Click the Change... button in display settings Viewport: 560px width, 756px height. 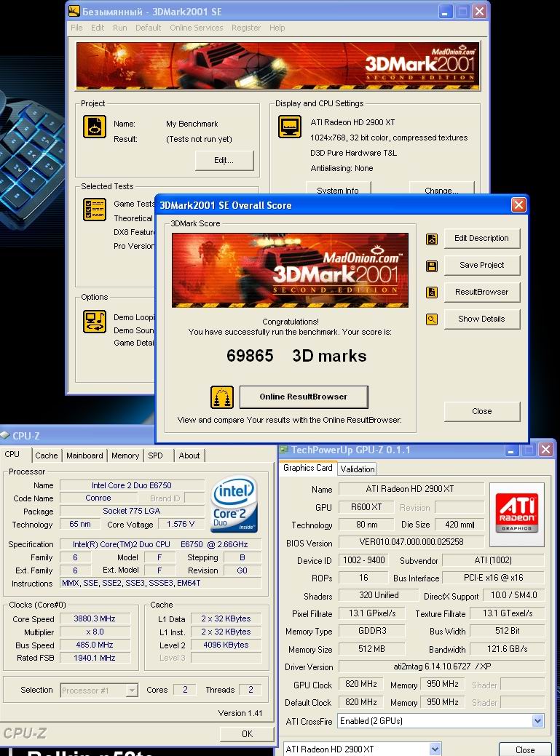tap(441, 188)
